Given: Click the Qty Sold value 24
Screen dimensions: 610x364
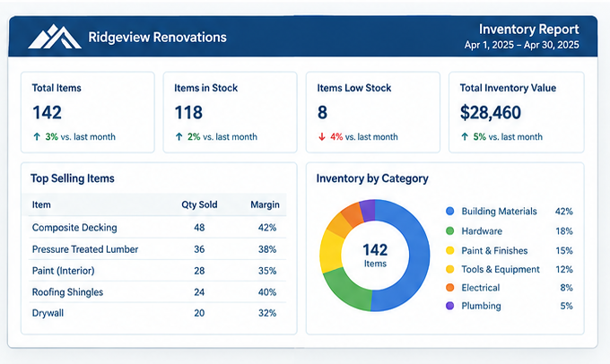Looking at the screenshot, I should [199, 292].
